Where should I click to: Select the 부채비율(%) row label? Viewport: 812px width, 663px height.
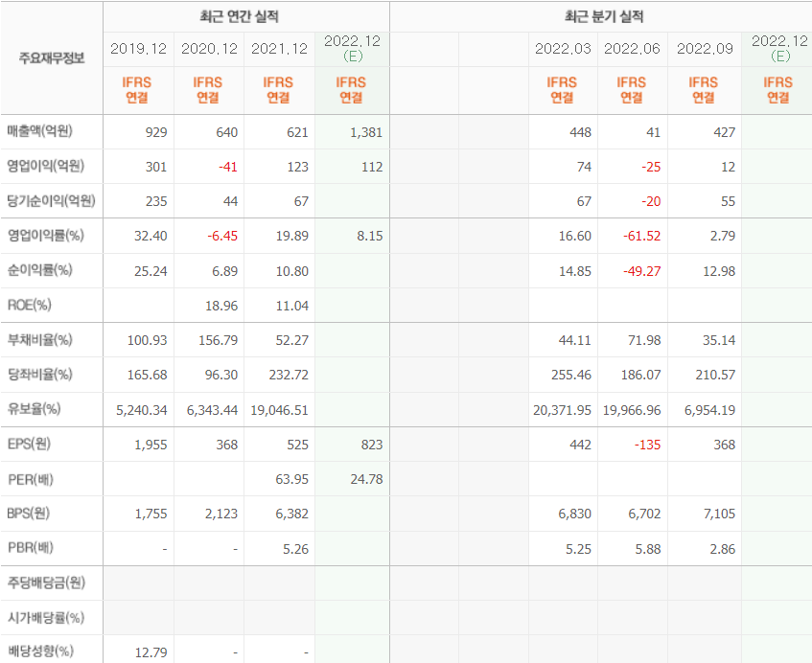pyautogui.click(x=39, y=339)
